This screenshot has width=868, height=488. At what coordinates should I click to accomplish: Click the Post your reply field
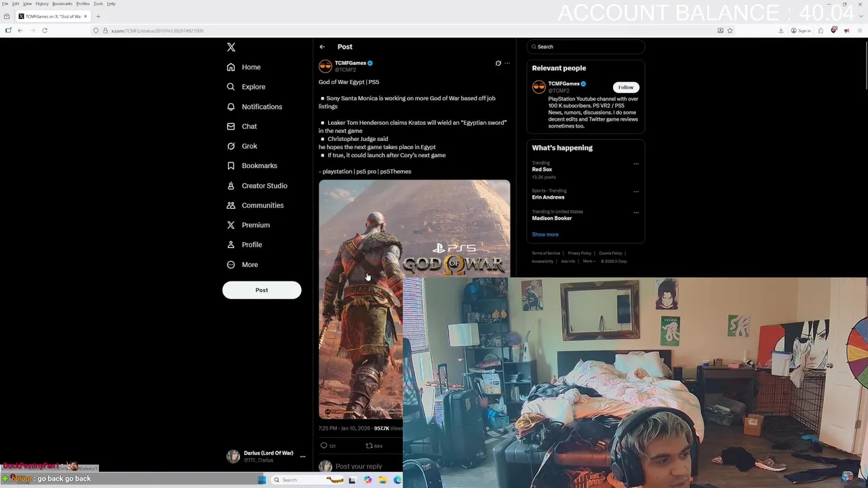coord(359,466)
